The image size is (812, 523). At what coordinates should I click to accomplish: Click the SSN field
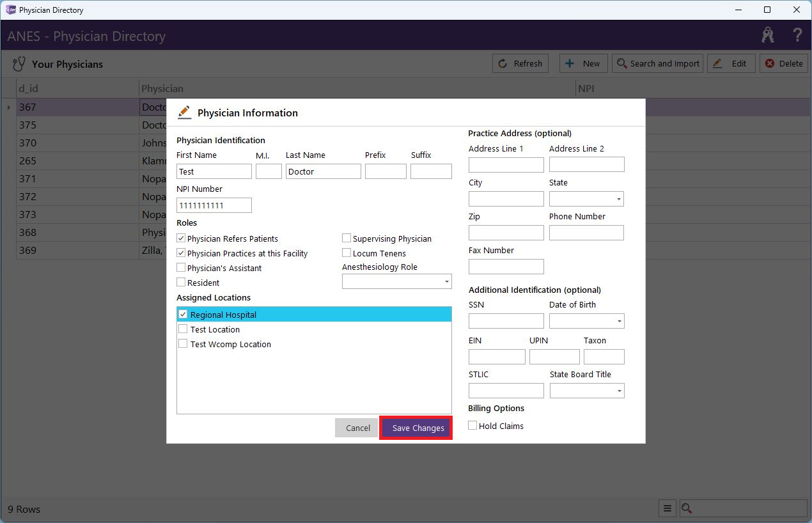[506, 321]
